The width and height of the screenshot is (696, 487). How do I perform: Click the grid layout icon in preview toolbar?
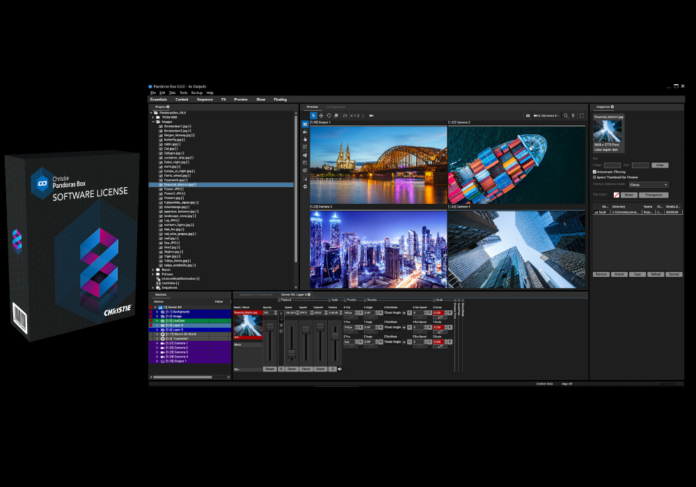(528, 115)
